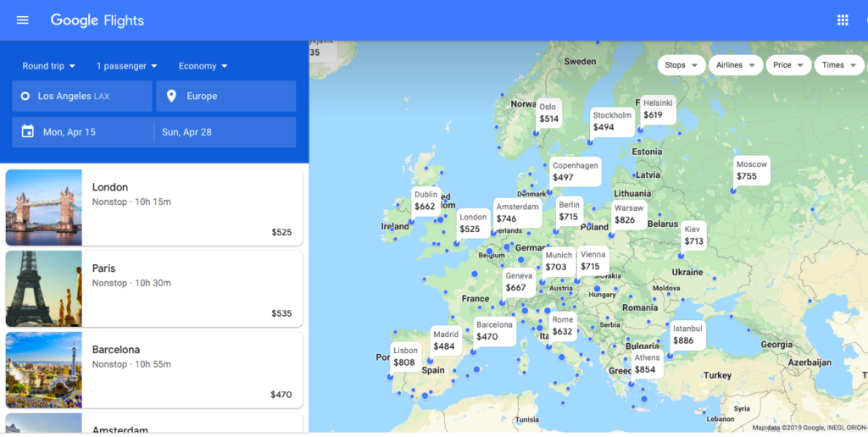Open the Times filter dropdown
The image size is (868, 437).
(x=839, y=65)
